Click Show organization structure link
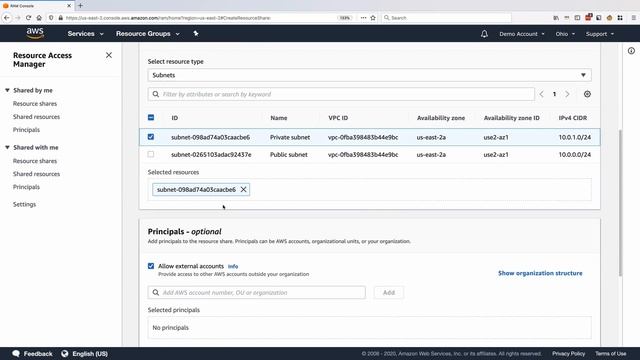 540,273
